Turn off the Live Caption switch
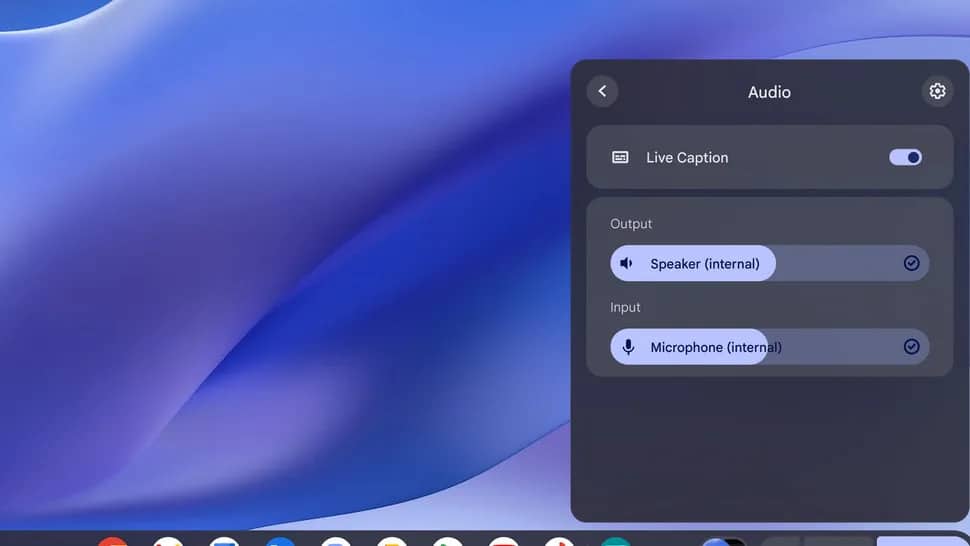Viewport: 970px width, 546px height. point(905,158)
